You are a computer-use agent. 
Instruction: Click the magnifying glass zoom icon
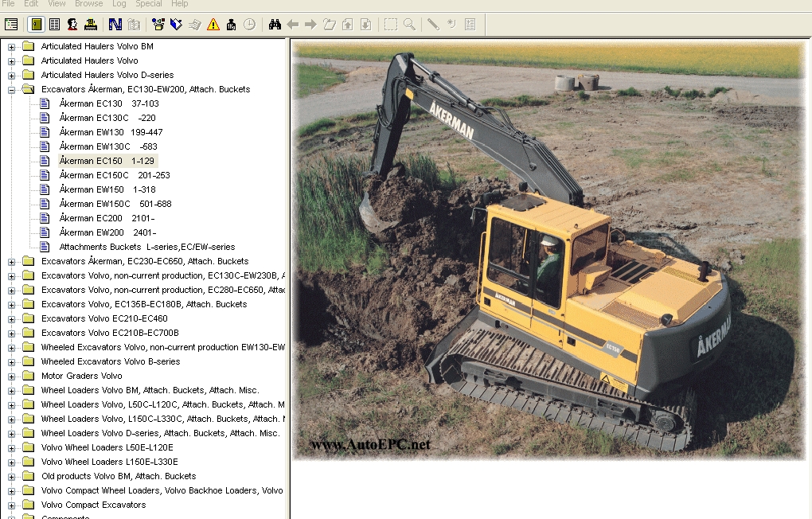(409, 25)
